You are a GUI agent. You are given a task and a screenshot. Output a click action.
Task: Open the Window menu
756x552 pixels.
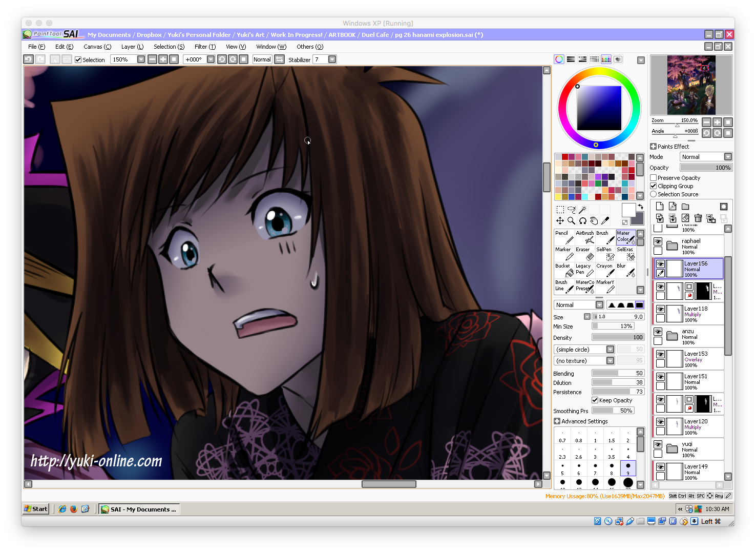point(271,47)
